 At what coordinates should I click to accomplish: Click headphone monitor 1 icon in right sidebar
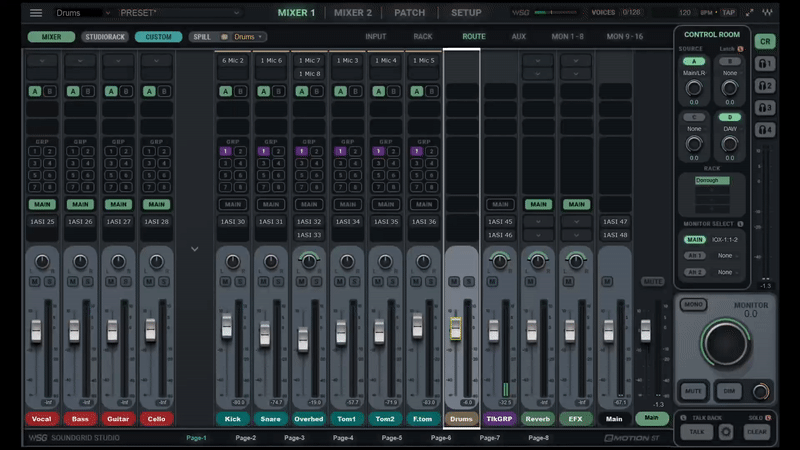coord(765,63)
